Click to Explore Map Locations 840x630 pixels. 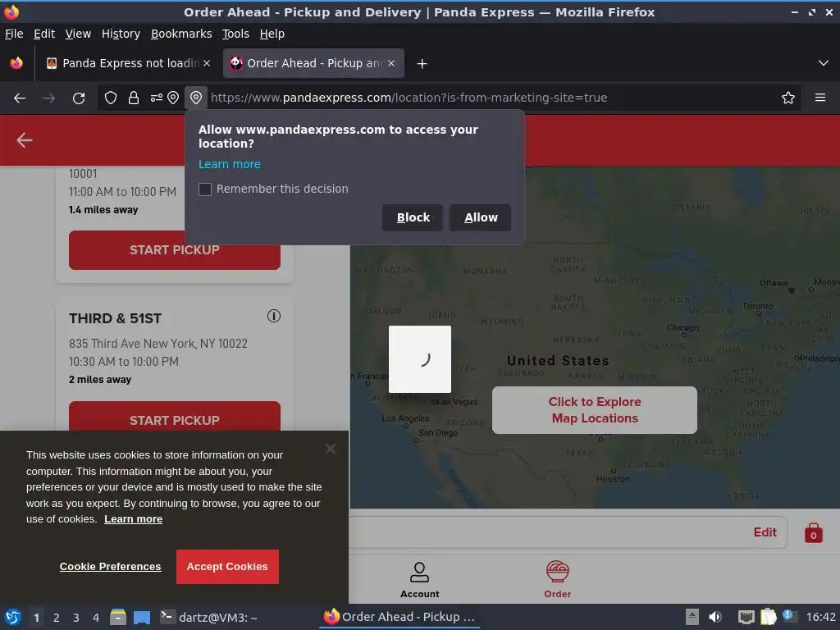point(595,410)
